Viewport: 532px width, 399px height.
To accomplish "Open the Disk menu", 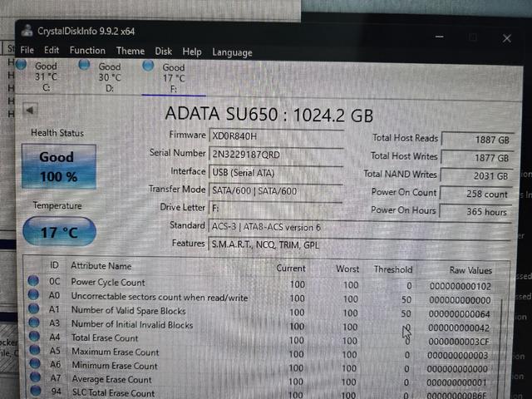I will 164,52.
